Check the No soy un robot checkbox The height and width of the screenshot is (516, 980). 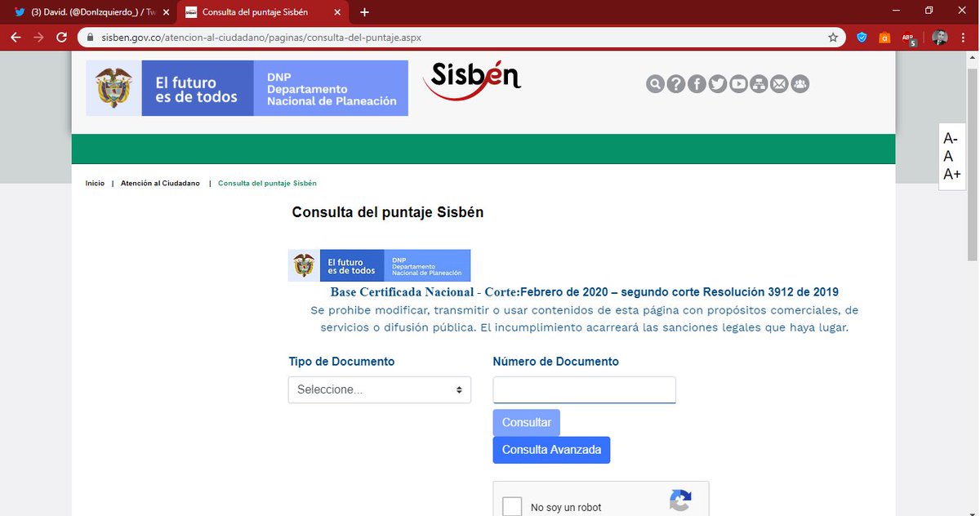pos(512,507)
